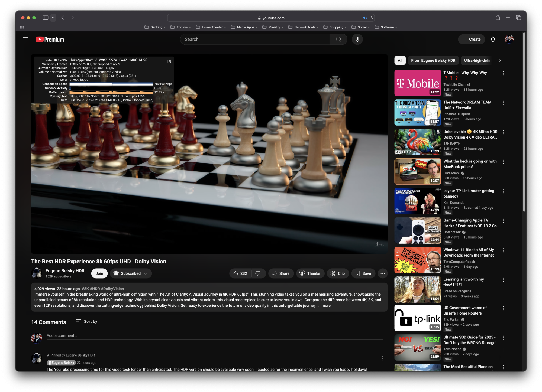Open the notifications bell
This screenshot has height=392, width=542.
[493, 39]
